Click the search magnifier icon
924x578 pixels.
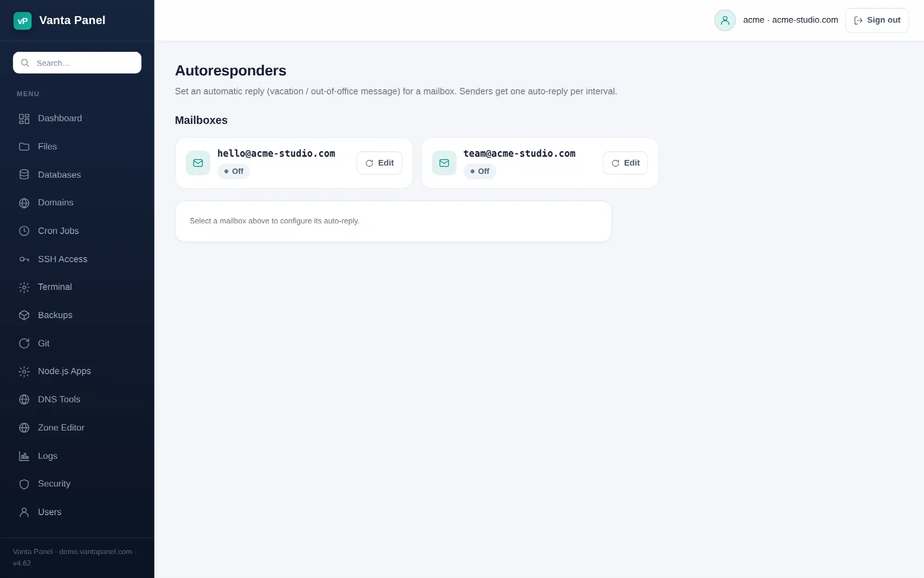(x=25, y=63)
